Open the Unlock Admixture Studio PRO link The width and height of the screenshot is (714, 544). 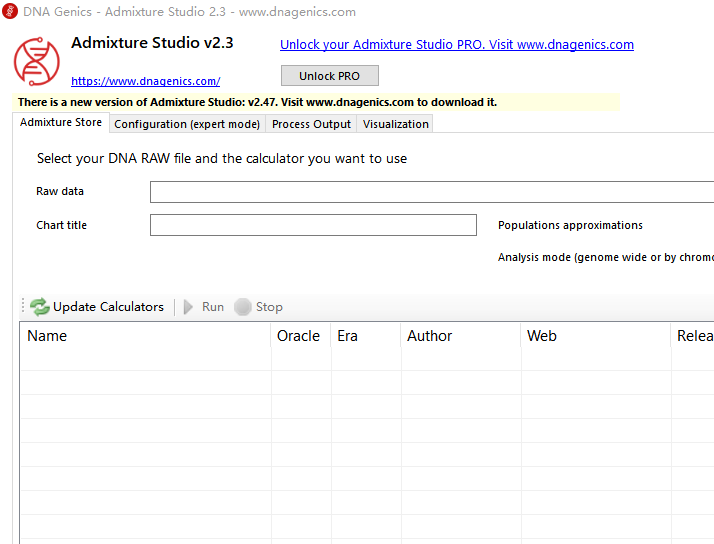tap(457, 45)
